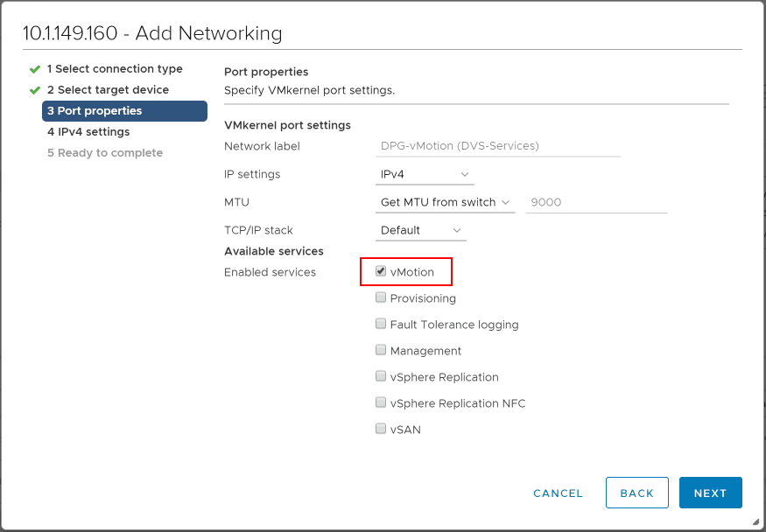The width and height of the screenshot is (766, 532).
Task: Click the Network label field
Action: [x=497, y=146]
